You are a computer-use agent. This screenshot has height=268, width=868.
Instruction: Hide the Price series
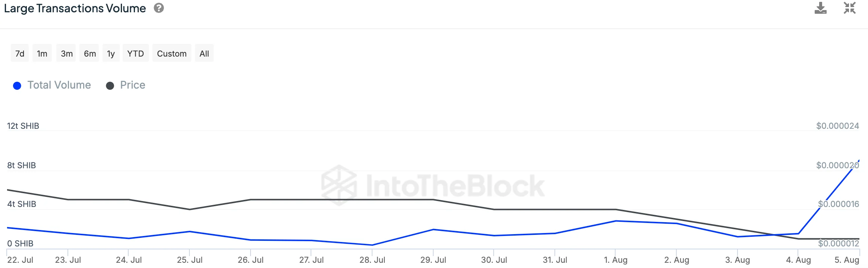tap(132, 85)
